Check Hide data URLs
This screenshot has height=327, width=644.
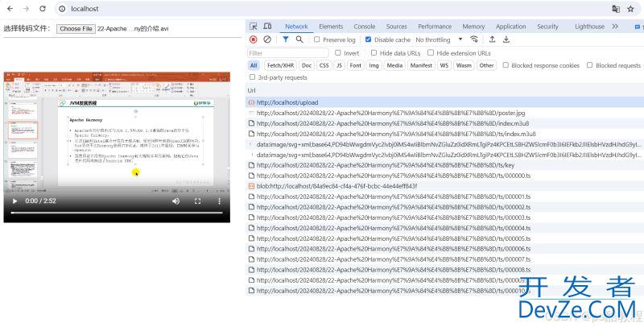point(374,52)
